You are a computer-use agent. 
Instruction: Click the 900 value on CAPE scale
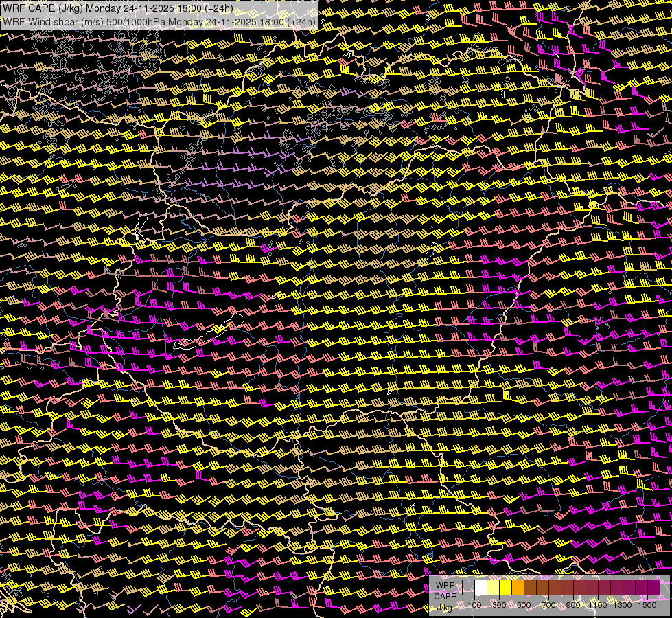pyautogui.click(x=573, y=605)
